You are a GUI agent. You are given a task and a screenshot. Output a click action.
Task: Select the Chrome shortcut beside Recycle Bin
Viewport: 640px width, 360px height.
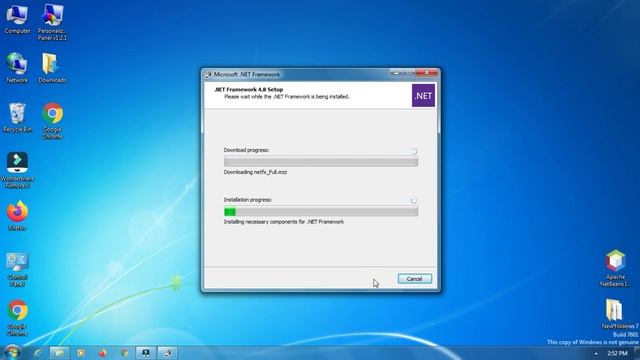52,121
